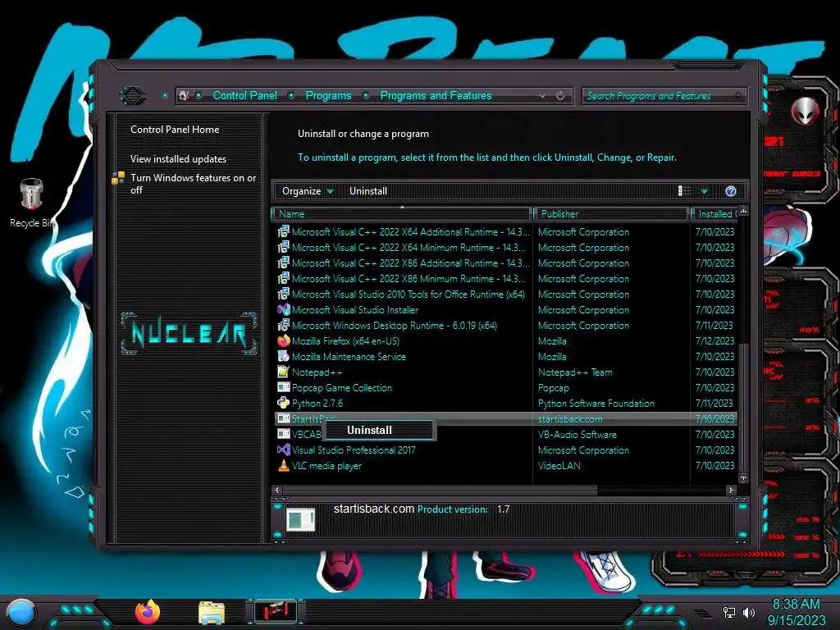The width and height of the screenshot is (840, 630).
Task: Click icon of Visual C++ 2022 X64 Additional Runtime
Action: [283, 231]
